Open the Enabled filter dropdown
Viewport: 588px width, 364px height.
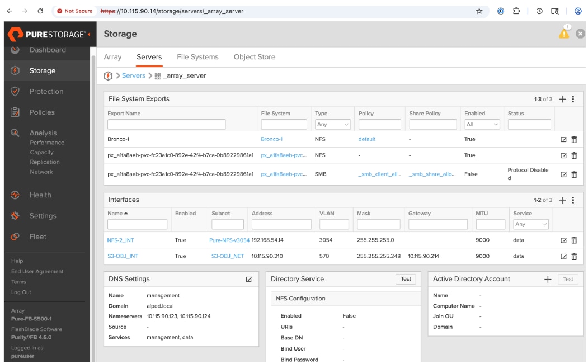pos(482,125)
